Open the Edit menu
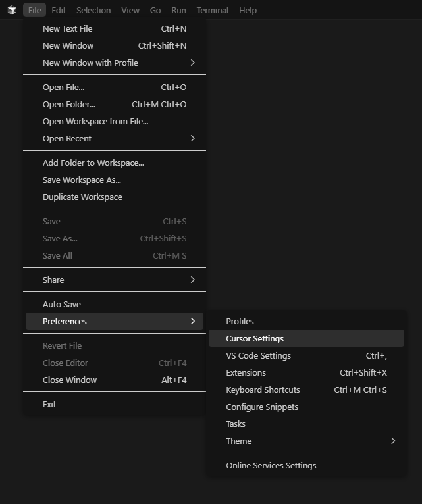422x504 pixels. pos(59,11)
